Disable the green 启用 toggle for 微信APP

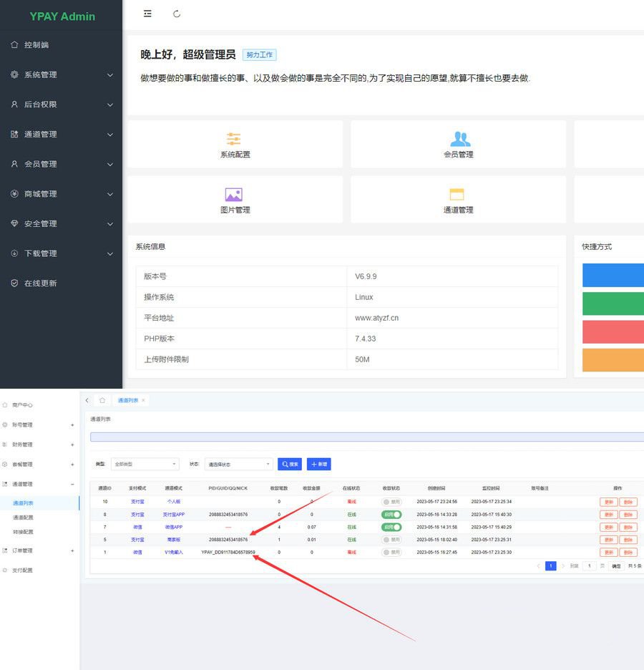(x=392, y=527)
